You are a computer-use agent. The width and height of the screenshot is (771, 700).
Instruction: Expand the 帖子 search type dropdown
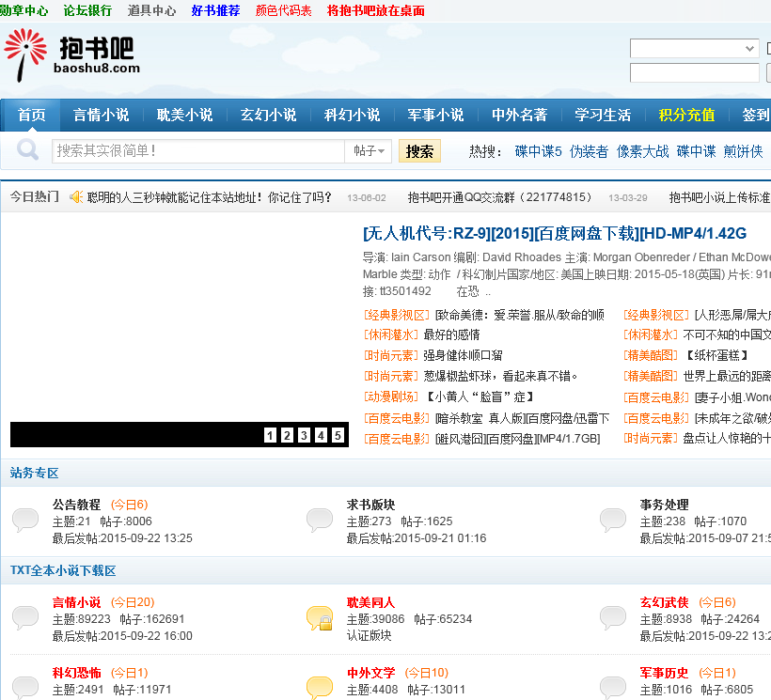point(369,151)
